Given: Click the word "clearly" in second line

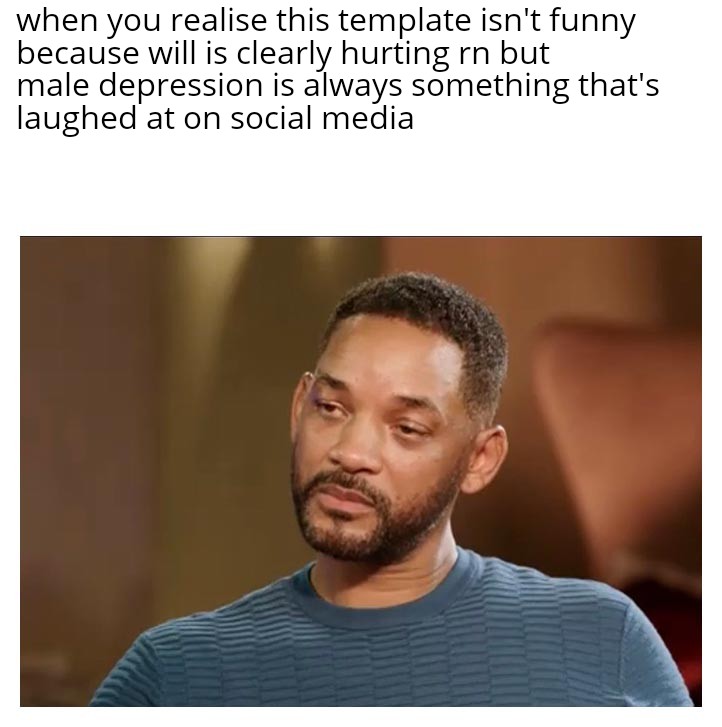Looking at the screenshot, I should (x=284, y=54).
